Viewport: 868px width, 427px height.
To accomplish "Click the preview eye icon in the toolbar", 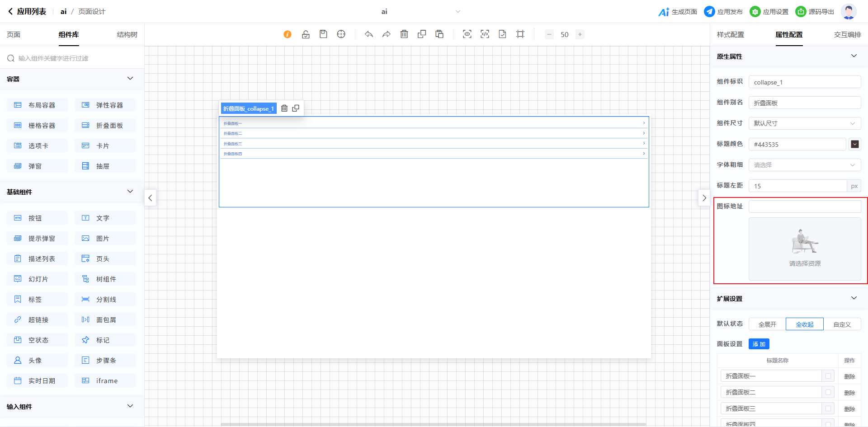I will tap(467, 34).
